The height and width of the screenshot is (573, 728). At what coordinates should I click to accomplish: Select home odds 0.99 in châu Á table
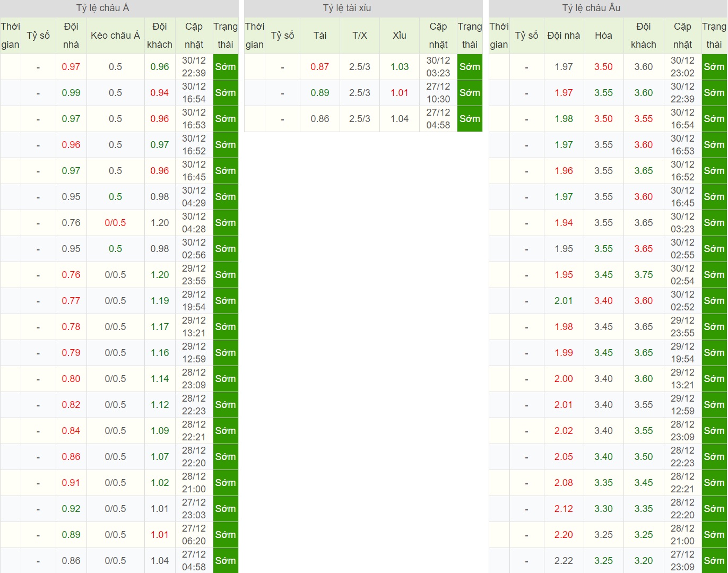click(x=71, y=93)
